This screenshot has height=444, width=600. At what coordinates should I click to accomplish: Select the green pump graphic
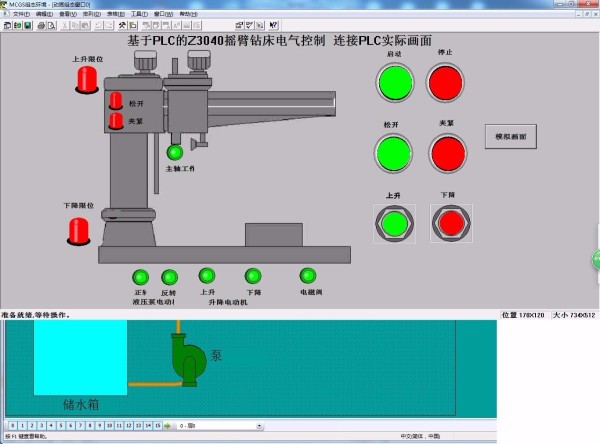[188, 360]
